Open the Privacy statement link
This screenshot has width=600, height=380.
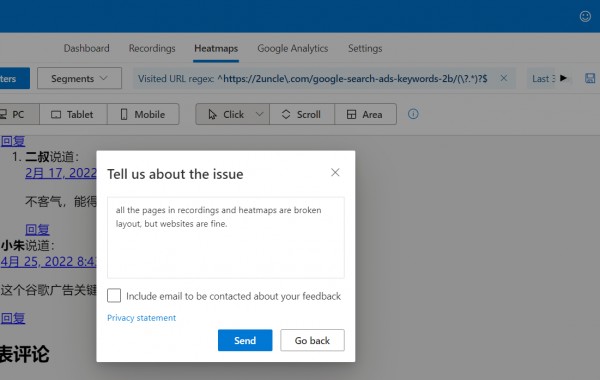[142, 318]
